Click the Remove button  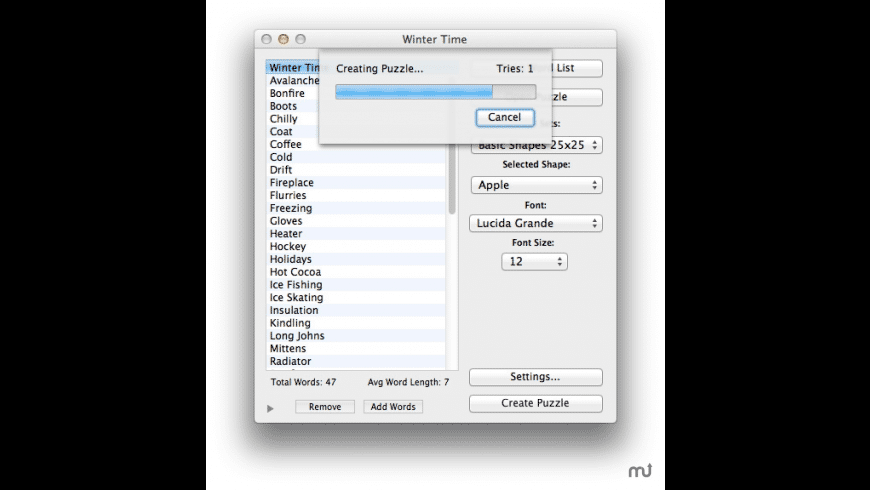pyautogui.click(x=325, y=407)
